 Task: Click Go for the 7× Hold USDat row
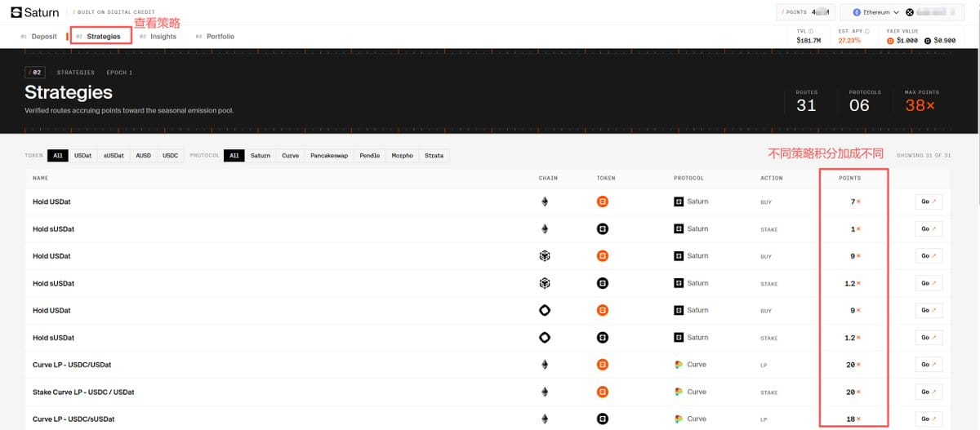(x=929, y=202)
